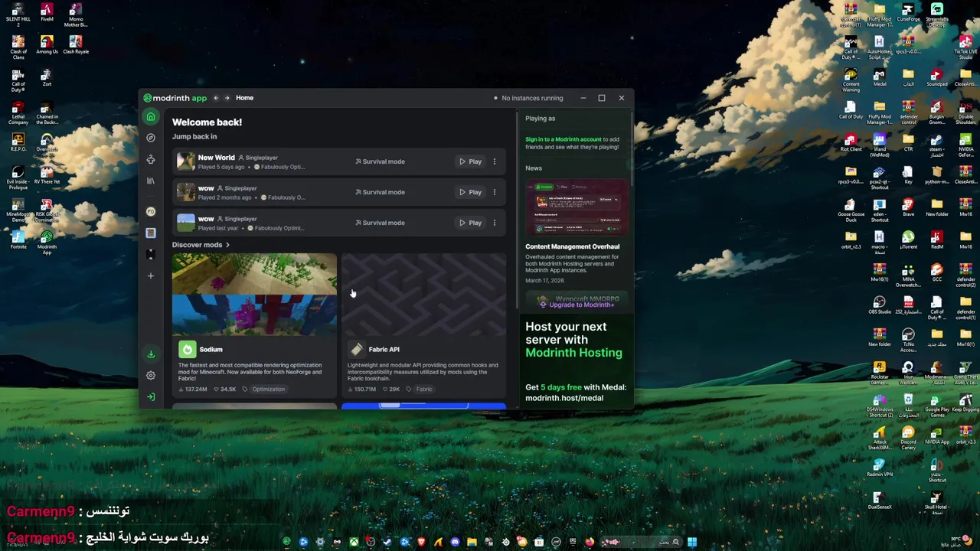Select the TikTok LIVE Studio desktop icon

(x=965, y=47)
